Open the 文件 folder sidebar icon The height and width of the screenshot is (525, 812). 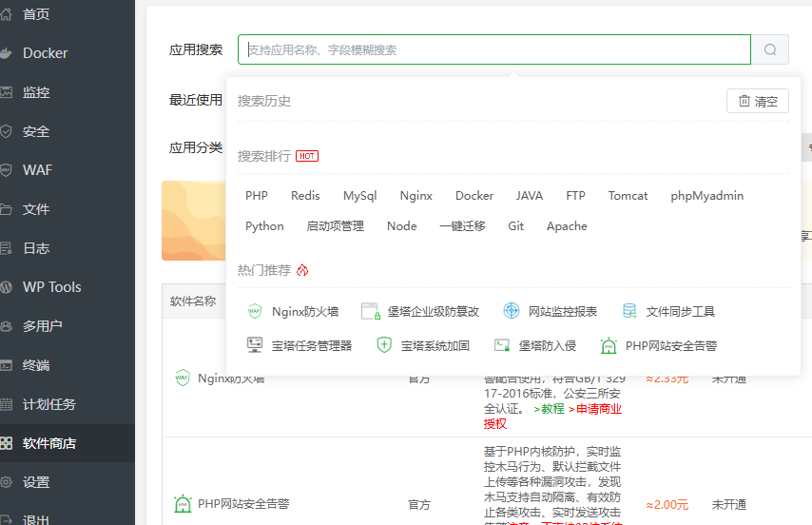tap(6, 209)
